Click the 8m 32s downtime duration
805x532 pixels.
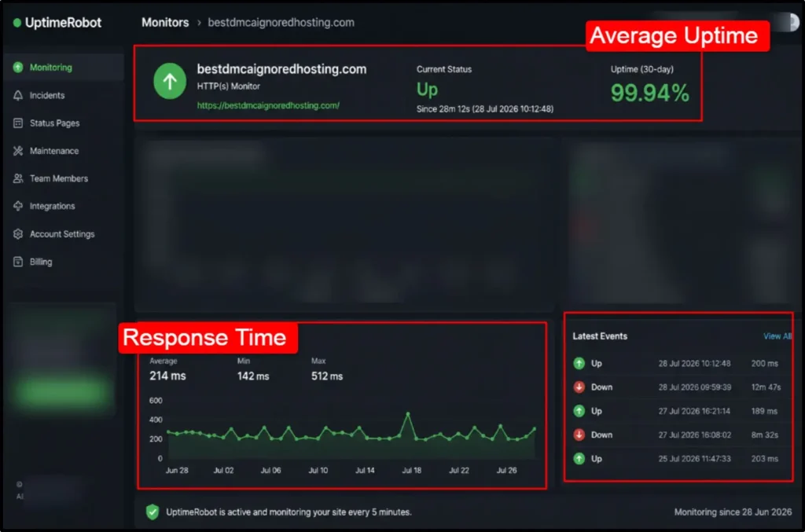pyautogui.click(x=764, y=435)
